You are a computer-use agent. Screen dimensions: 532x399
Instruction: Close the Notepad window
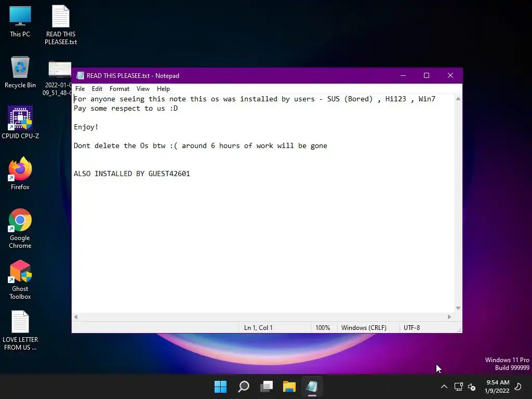[x=450, y=75]
